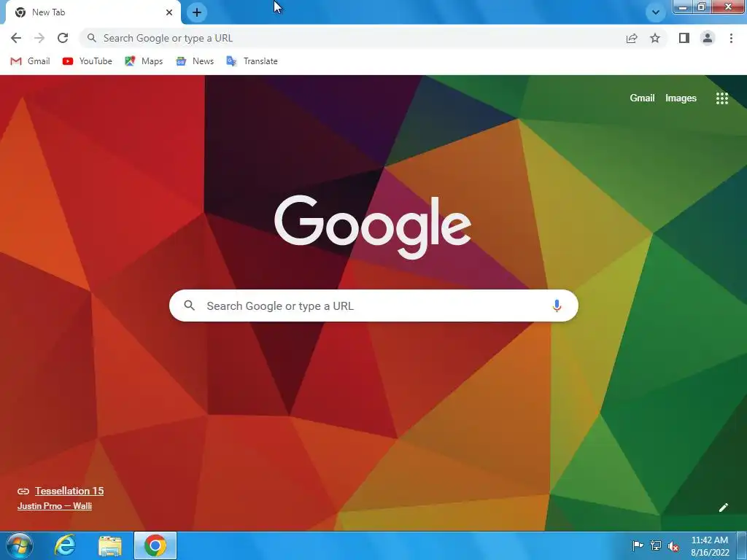Click the Gmail link at top right

(642, 98)
